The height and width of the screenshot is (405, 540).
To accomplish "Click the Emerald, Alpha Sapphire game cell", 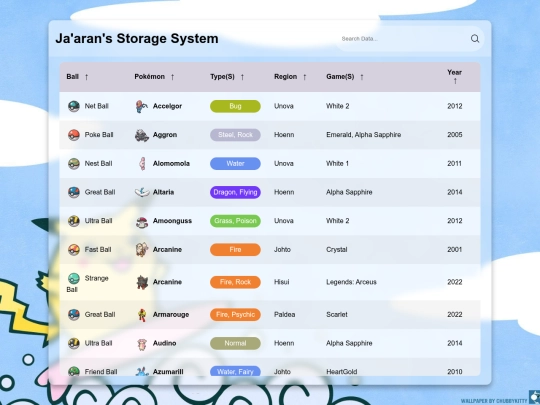I will (364, 135).
